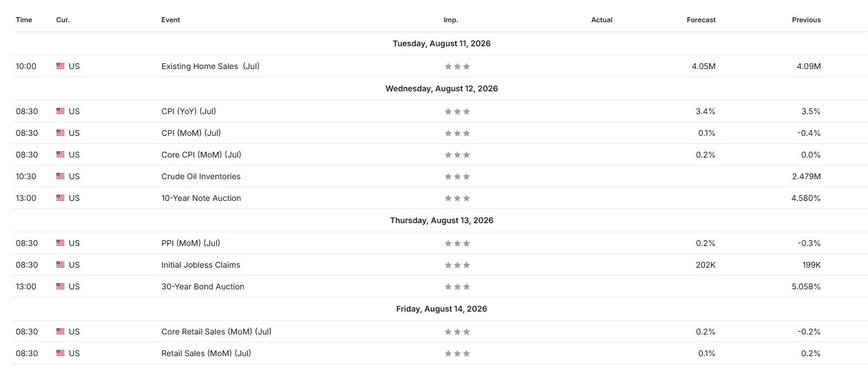Click the US flag in CPI (YoY) row
This screenshot has width=868, height=367.
point(60,111)
